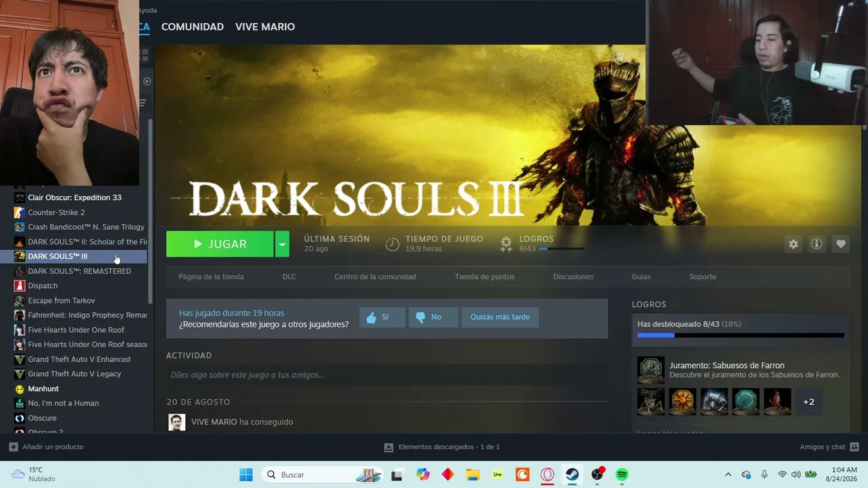Click the VIVE MARIO activity avatar
Image resolution: width=868 pixels, height=488 pixels.
pos(177,422)
